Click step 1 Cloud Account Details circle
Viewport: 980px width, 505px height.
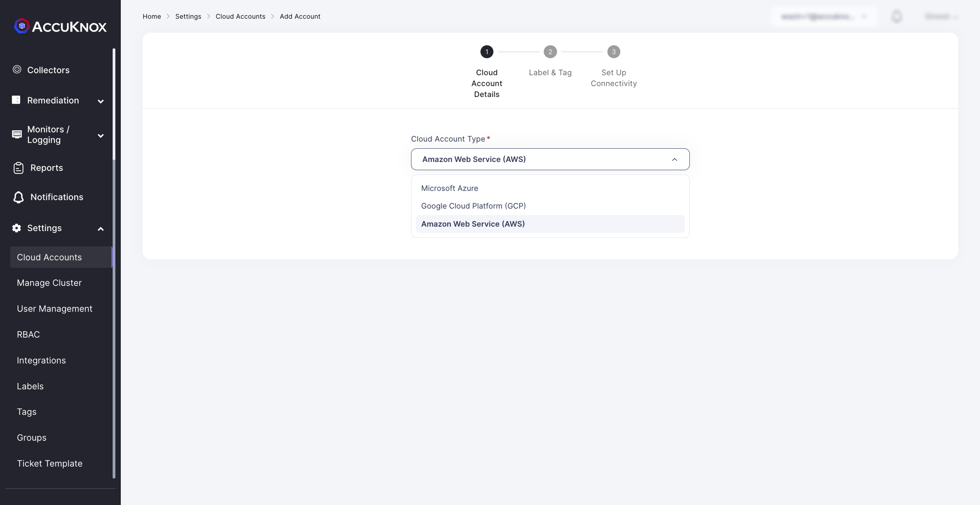487,52
